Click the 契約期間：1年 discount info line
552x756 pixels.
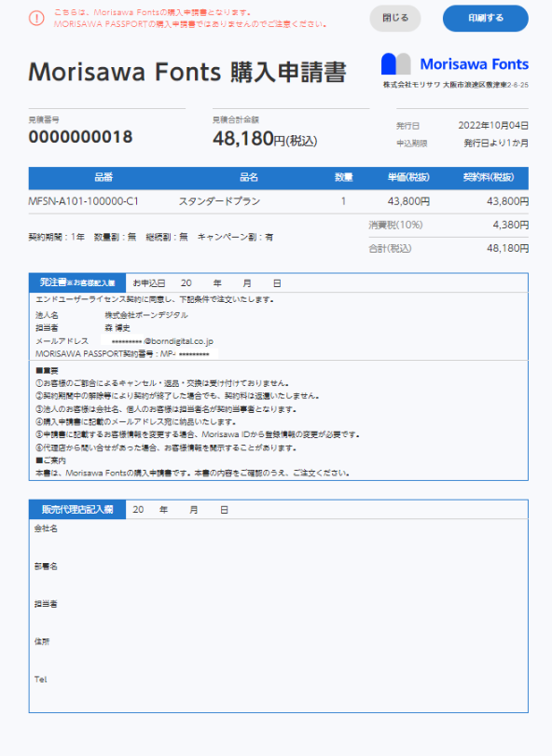click(151, 237)
